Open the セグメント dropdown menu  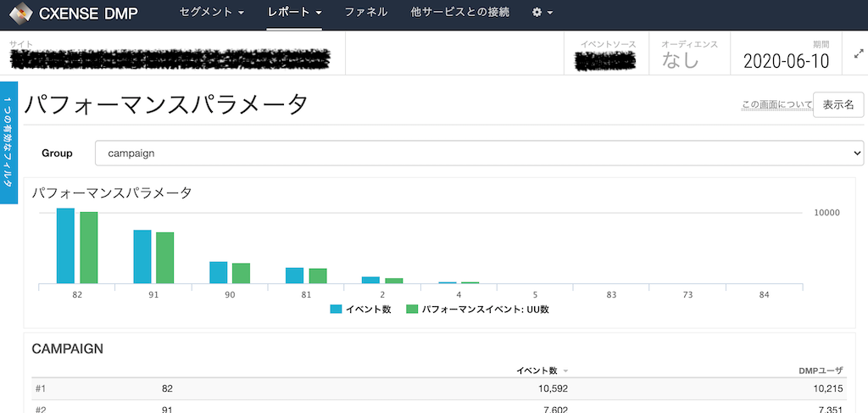[211, 12]
